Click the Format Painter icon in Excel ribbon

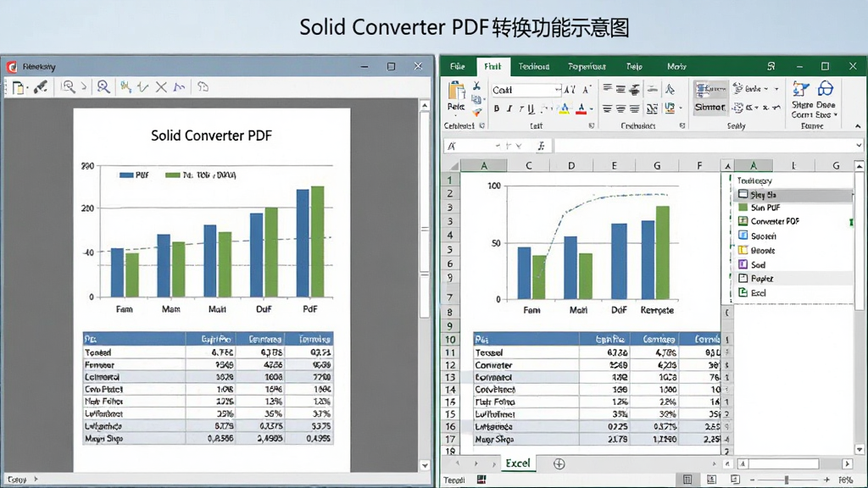point(476,113)
